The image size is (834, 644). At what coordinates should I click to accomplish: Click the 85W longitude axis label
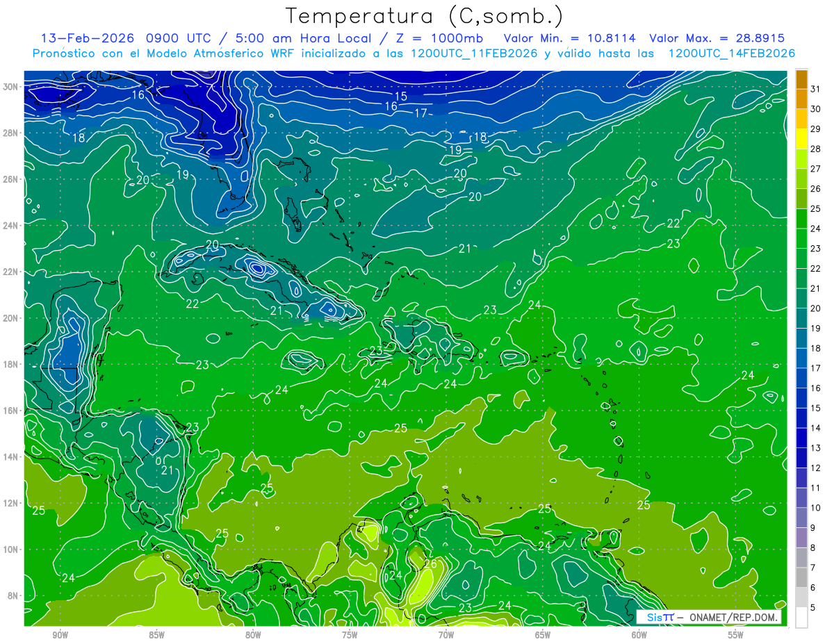point(156,635)
